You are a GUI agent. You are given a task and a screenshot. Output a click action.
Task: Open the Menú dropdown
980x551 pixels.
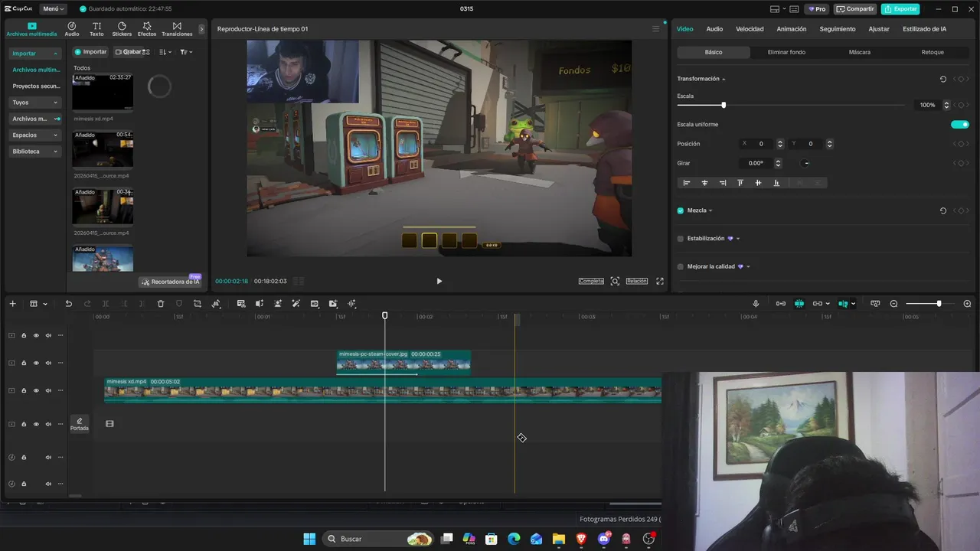[x=53, y=9]
